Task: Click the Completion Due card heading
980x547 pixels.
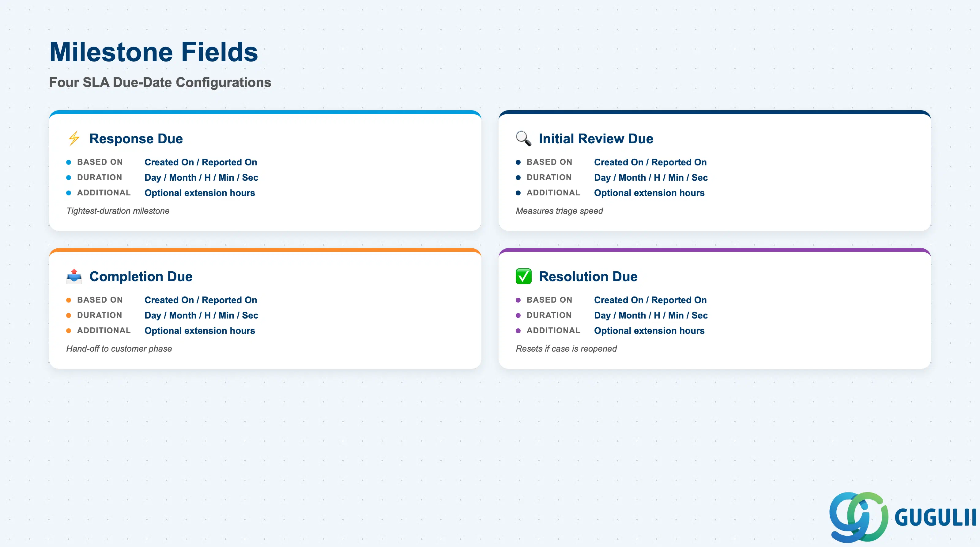Action: 141,276
